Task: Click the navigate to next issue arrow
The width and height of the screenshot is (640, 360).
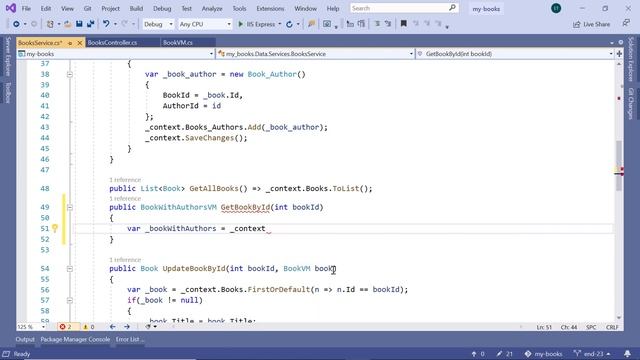Action: [x=127, y=327]
